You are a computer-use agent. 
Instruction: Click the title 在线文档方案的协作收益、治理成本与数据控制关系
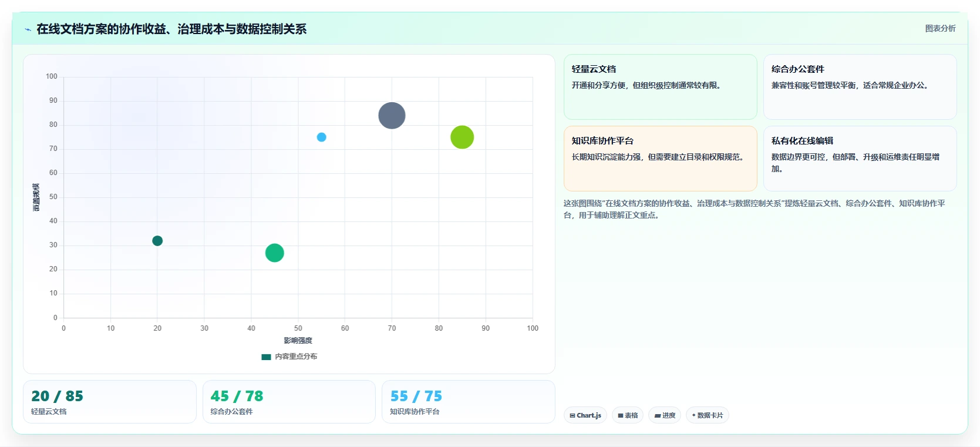click(171, 29)
